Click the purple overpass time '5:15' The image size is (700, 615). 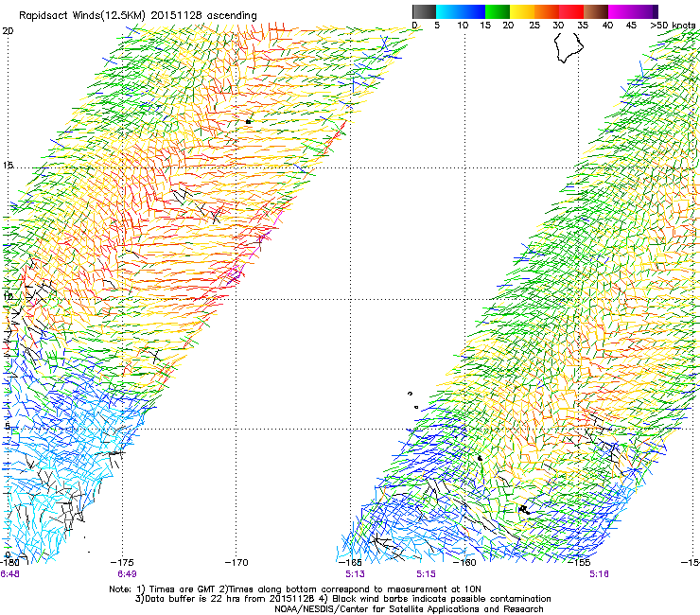coord(426,574)
